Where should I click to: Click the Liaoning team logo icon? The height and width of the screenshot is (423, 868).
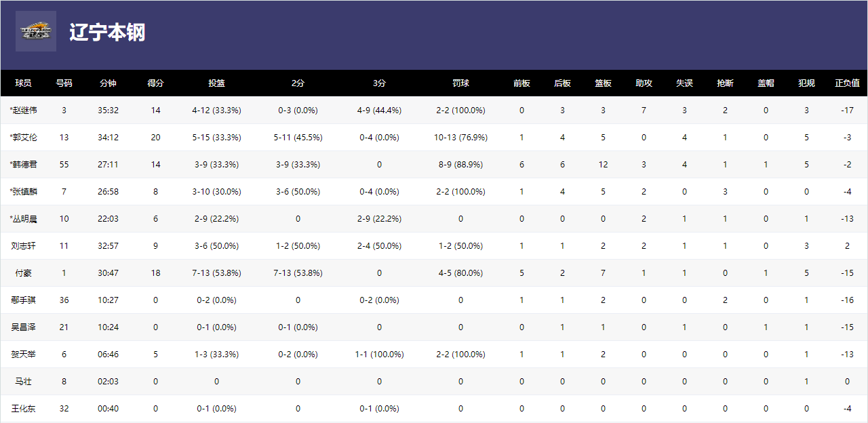36,31
